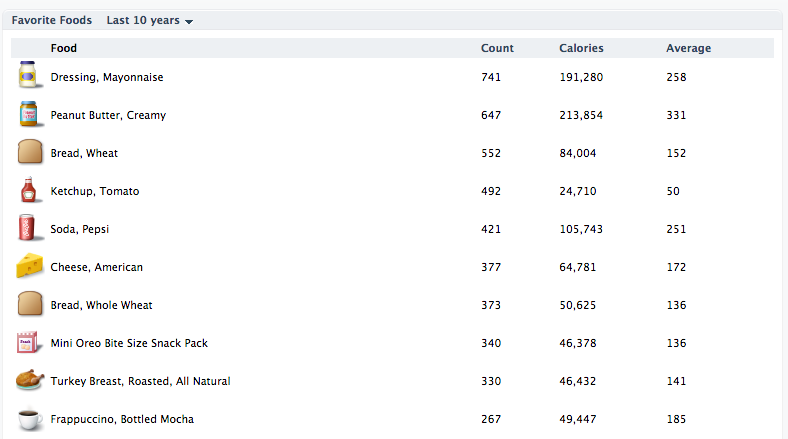Open the Last 10 years dropdown

click(x=150, y=21)
